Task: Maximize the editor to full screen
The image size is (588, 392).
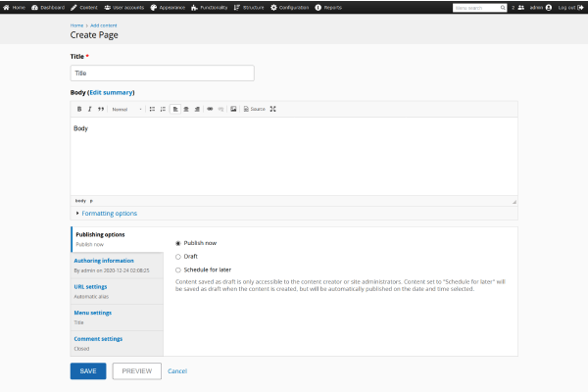Action: click(x=273, y=109)
